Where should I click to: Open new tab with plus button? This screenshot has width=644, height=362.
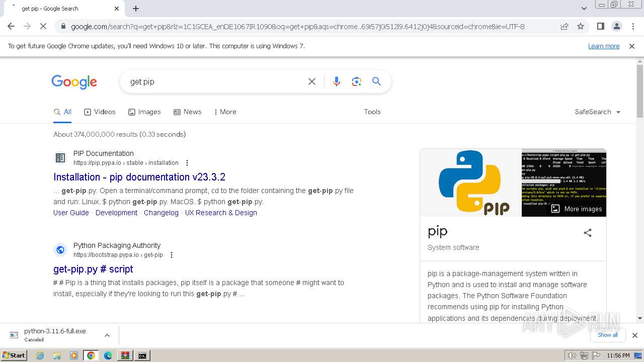click(136, 9)
